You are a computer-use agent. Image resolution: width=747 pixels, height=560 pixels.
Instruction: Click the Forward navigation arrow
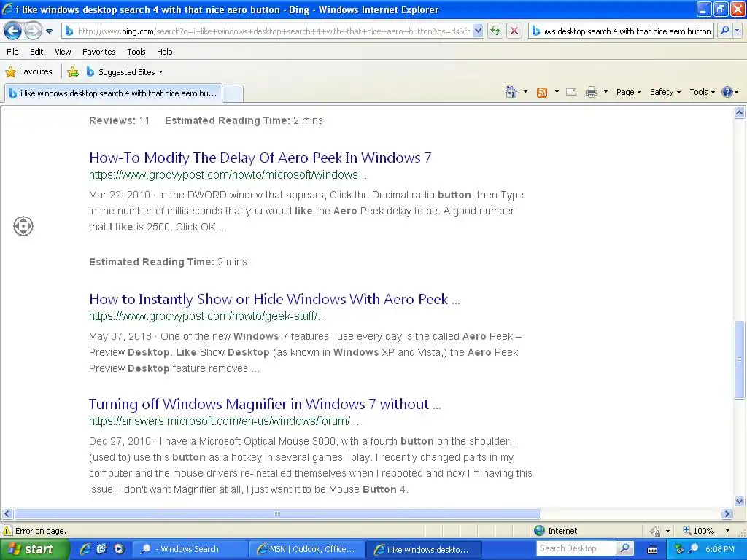pos(32,31)
